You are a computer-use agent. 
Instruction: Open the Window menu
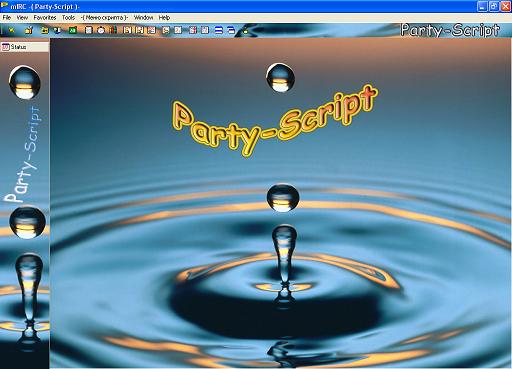(143, 18)
